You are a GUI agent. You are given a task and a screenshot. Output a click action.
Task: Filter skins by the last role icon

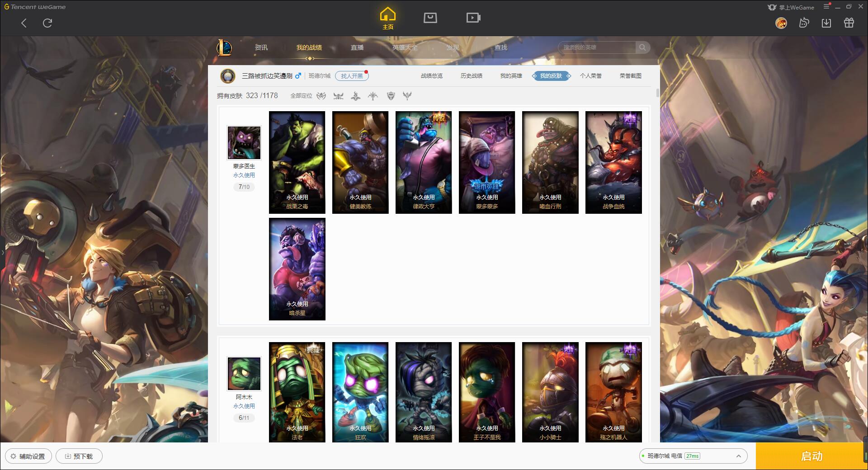click(x=407, y=96)
